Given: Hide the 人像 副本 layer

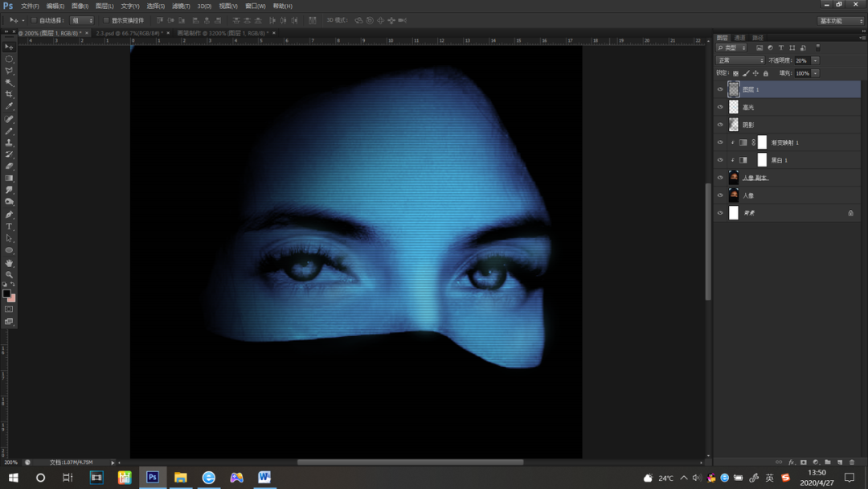Looking at the screenshot, I should pos(720,178).
